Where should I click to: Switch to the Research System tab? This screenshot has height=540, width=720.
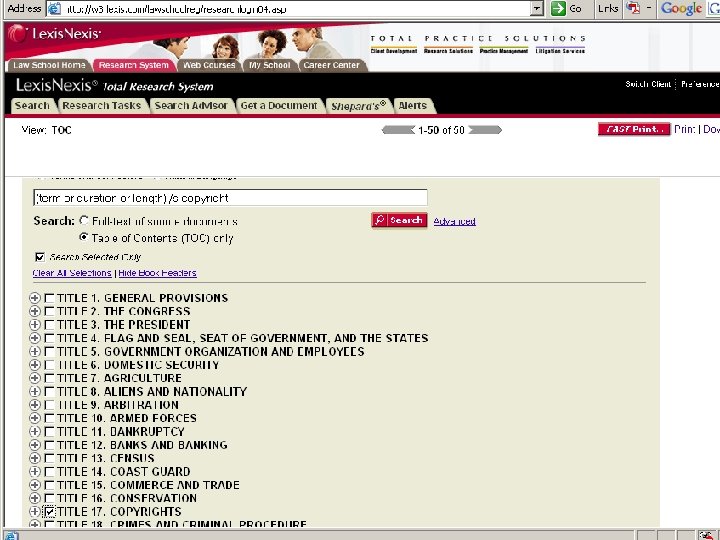point(134,65)
